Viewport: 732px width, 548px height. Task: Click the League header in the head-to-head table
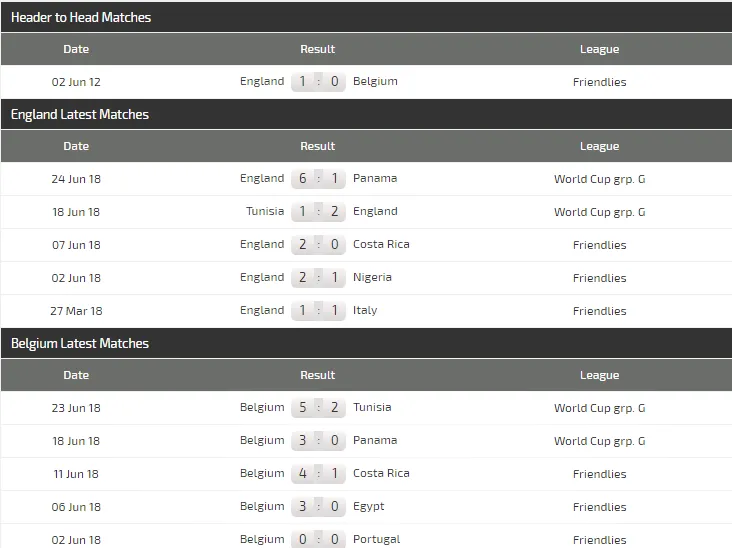[599, 49]
